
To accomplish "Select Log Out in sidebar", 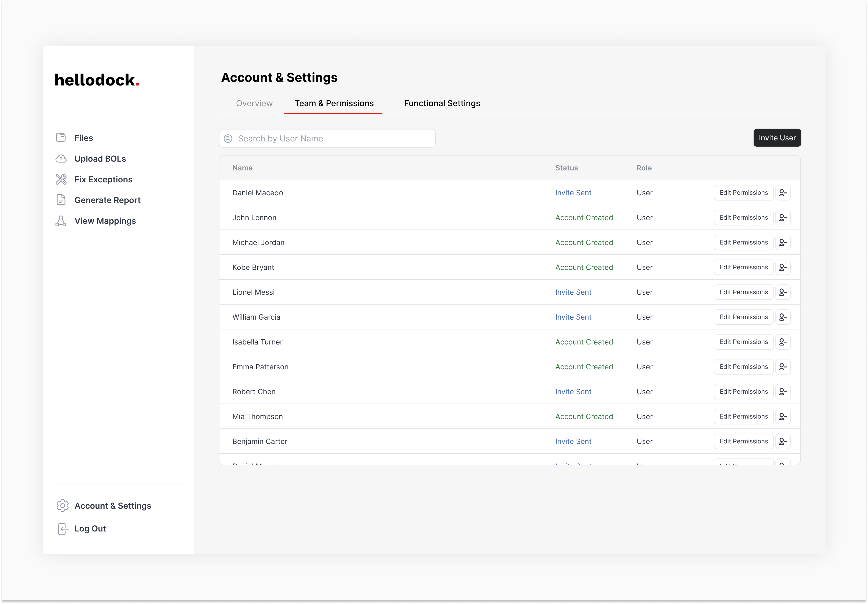I will coord(90,529).
